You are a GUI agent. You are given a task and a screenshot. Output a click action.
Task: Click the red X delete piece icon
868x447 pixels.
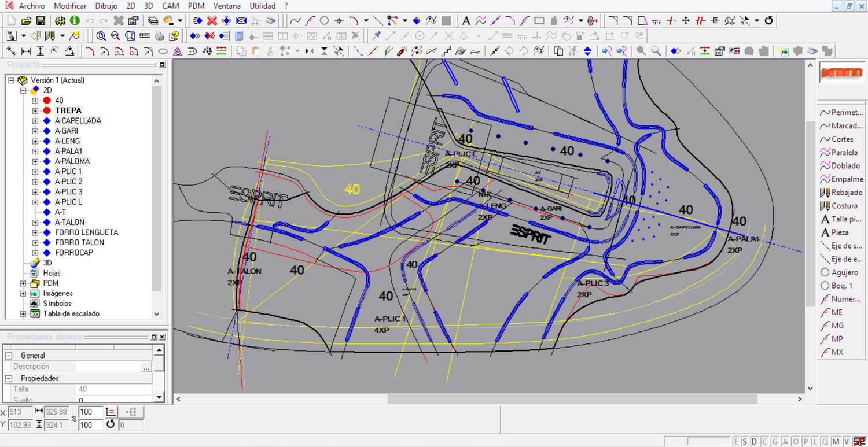[x=212, y=21]
